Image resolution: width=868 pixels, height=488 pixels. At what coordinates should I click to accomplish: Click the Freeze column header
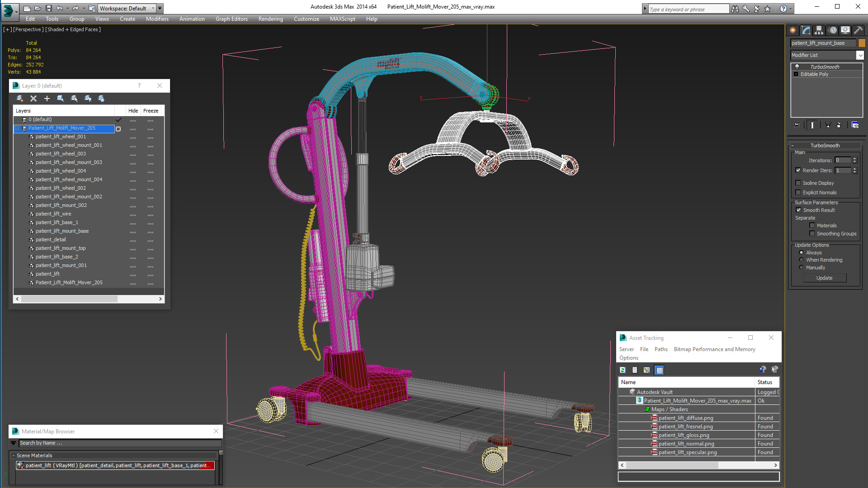151,111
